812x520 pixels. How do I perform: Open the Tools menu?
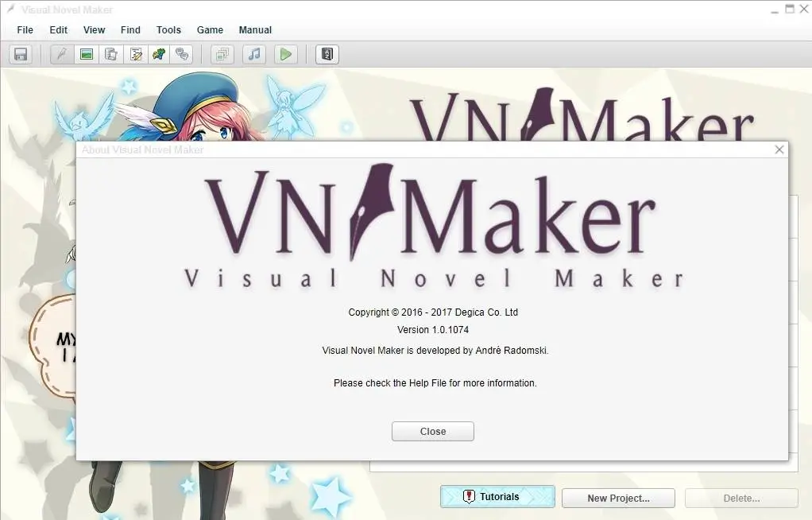pyautogui.click(x=168, y=30)
